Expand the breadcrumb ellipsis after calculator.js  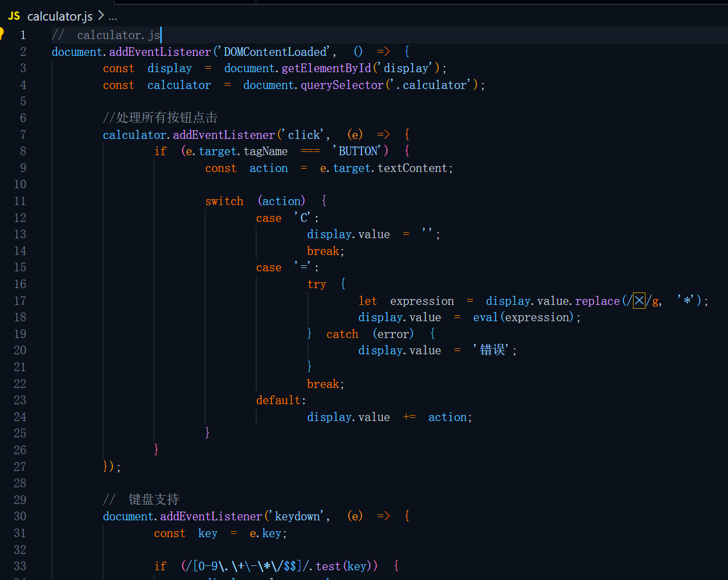112,17
